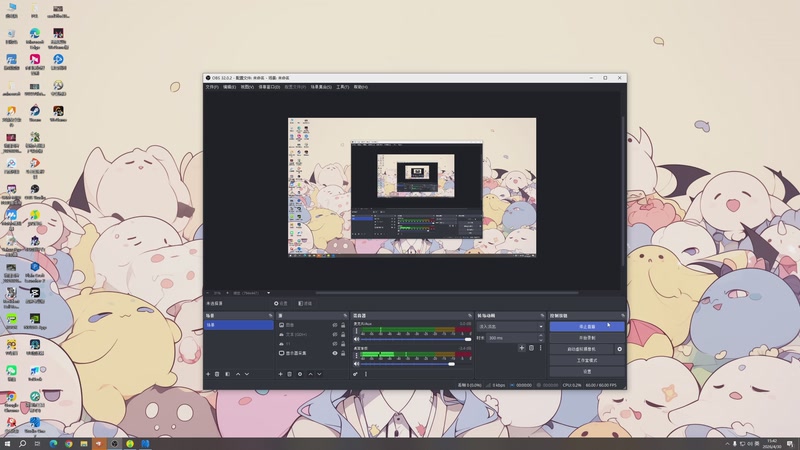800x450 pixels.
Task: Mute the 桌面音频 audio channel
Action: (x=357, y=364)
